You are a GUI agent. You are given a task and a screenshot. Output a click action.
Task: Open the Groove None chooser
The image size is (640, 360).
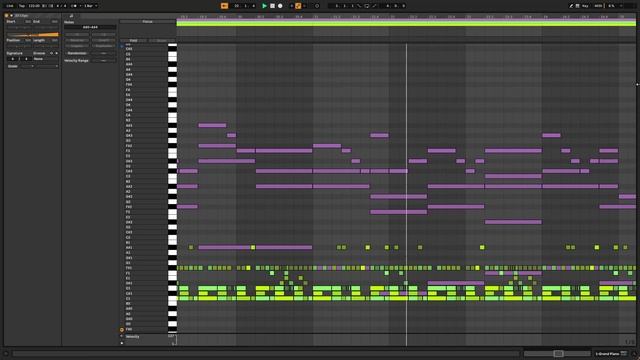[x=46, y=59]
